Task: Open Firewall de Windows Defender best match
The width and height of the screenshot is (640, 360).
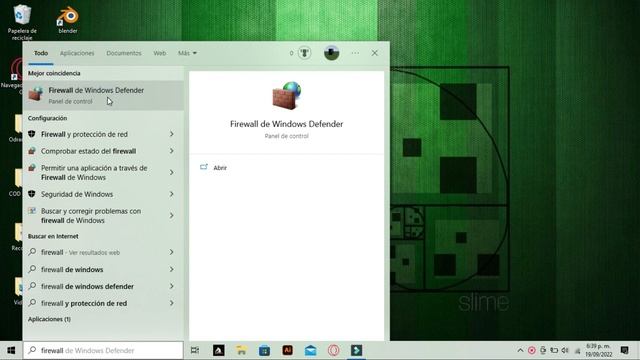Action: 103,95
